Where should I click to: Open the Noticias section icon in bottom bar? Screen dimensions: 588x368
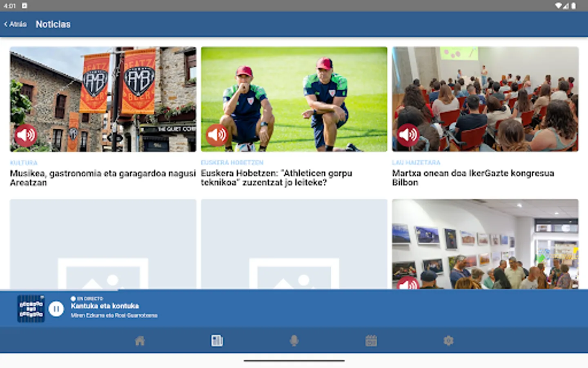click(x=216, y=340)
